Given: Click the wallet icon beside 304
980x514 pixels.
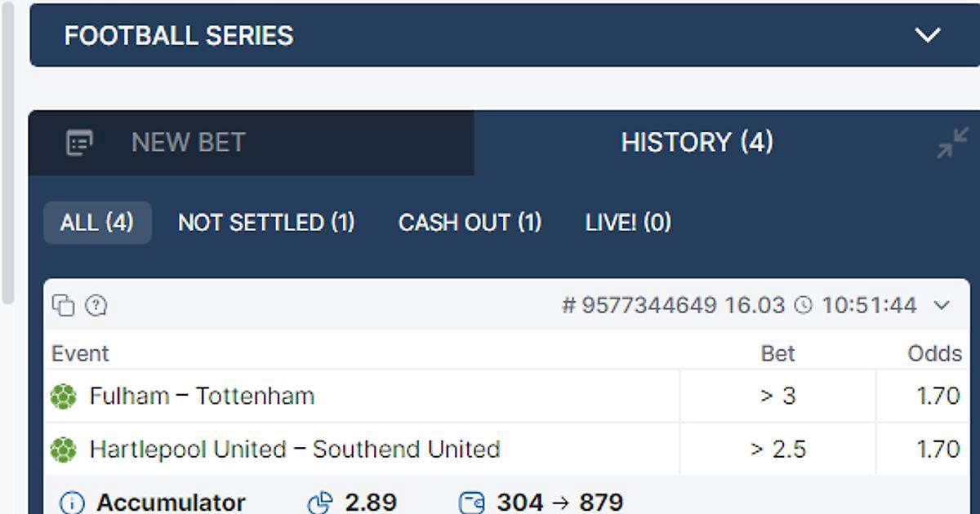Looking at the screenshot, I should (472, 503).
